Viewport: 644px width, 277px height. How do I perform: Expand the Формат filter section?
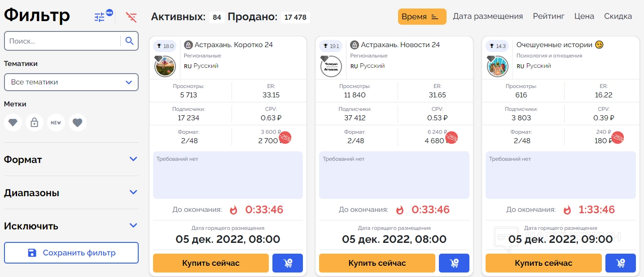[133, 159]
